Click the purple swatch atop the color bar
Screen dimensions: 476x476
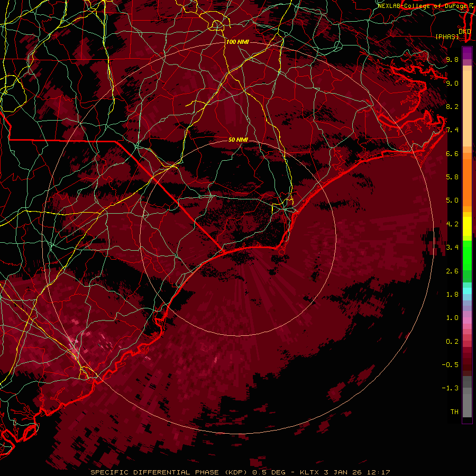467,53
